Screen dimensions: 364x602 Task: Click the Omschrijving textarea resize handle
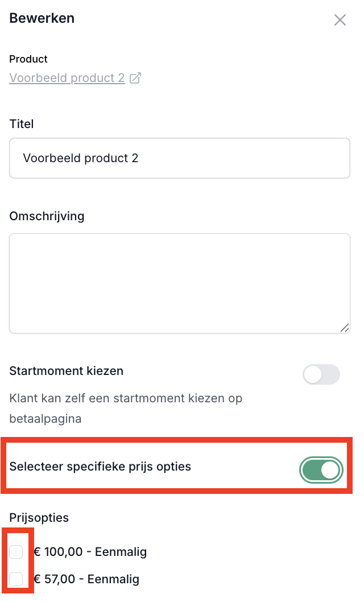(x=344, y=327)
